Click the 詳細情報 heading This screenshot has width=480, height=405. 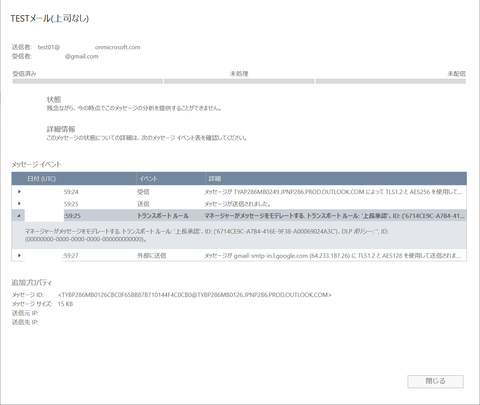pyautogui.click(x=61, y=129)
